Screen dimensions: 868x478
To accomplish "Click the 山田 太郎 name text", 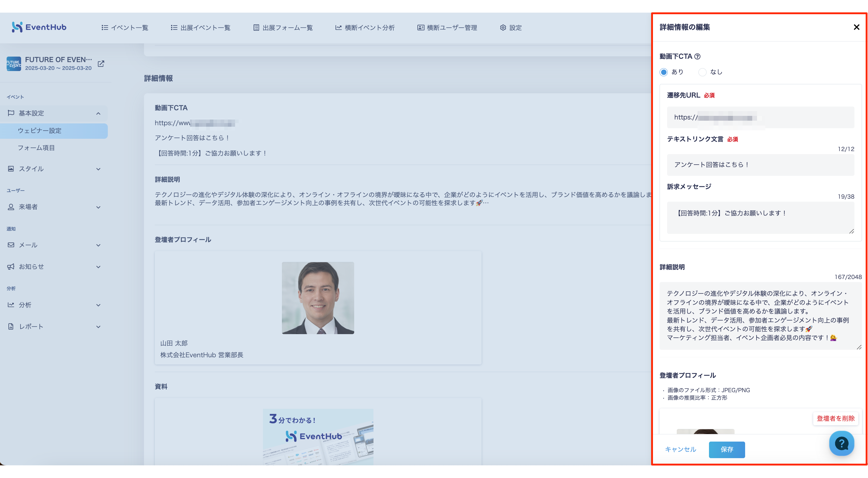I will click(174, 343).
